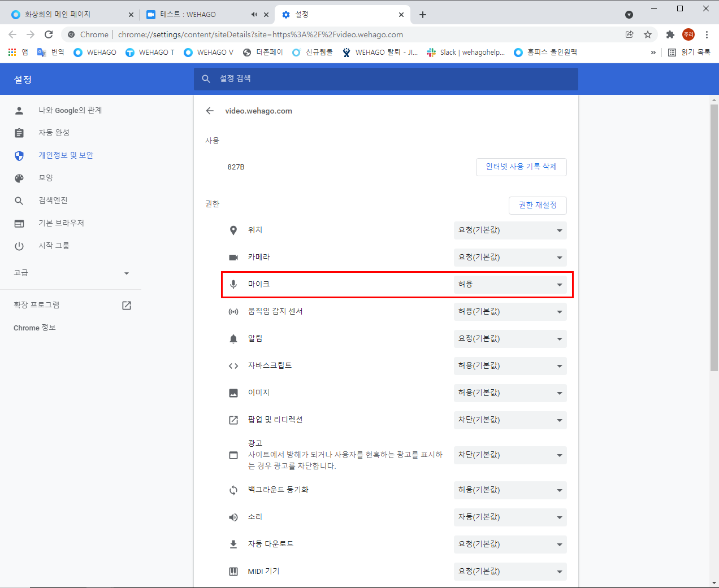Open the 카메라 permission dropdown
Screen dimensions: 719x588
[510, 257]
